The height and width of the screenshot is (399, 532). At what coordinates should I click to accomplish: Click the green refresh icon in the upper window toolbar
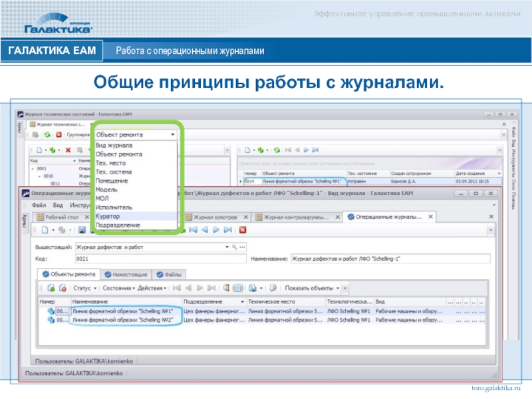(47, 134)
